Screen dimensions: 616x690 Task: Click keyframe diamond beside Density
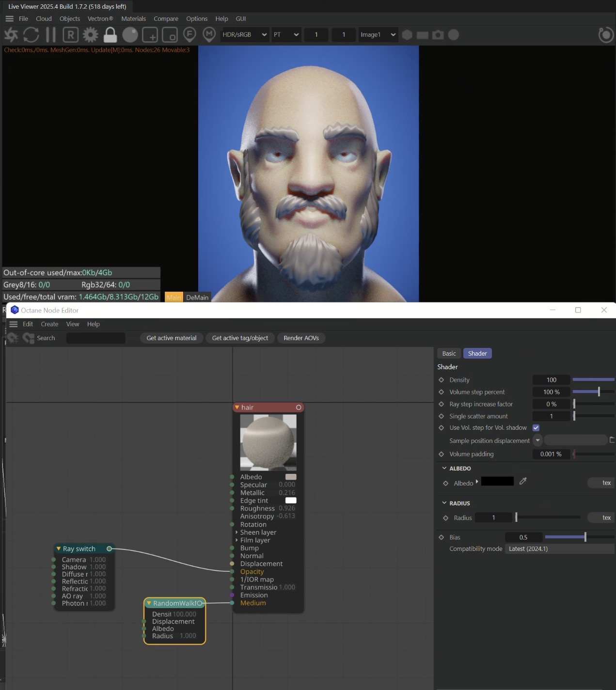point(441,380)
